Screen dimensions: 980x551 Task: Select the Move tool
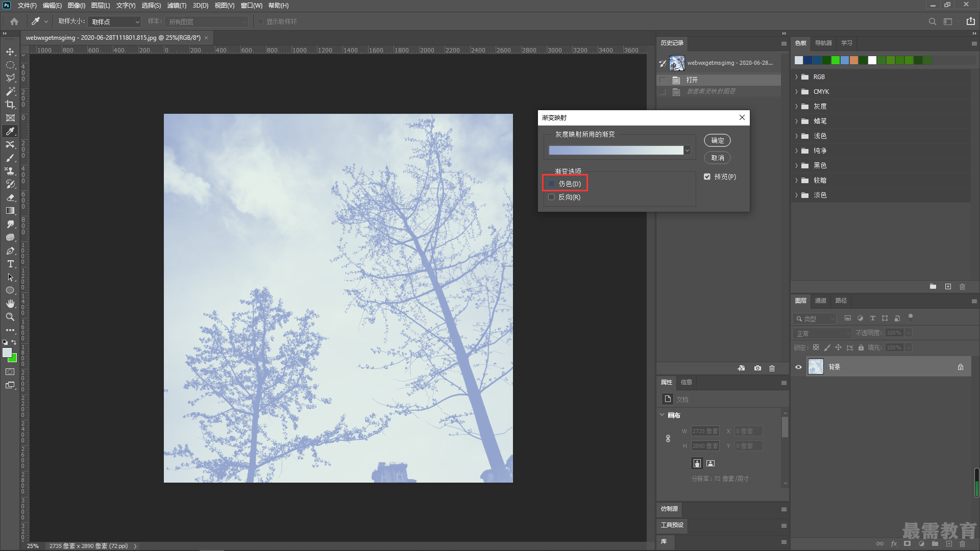point(10,52)
